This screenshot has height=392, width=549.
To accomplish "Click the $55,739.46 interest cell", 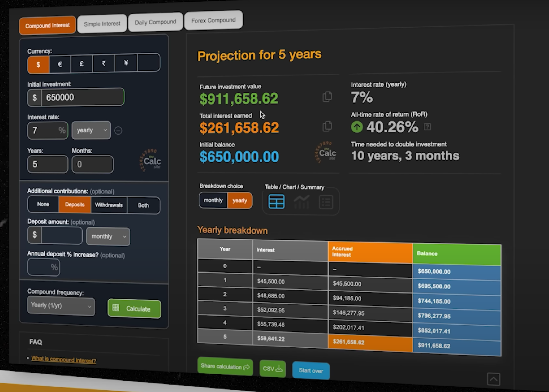I will (x=290, y=324).
